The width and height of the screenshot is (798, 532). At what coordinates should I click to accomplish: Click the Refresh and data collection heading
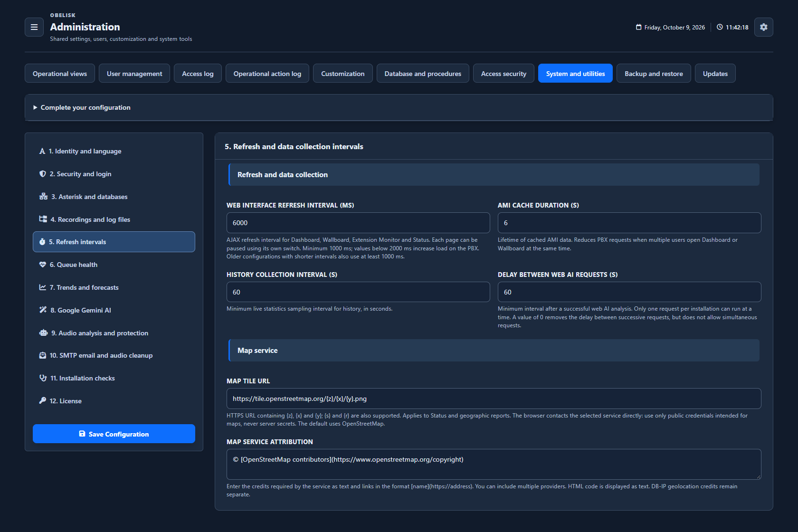click(x=283, y=175)
